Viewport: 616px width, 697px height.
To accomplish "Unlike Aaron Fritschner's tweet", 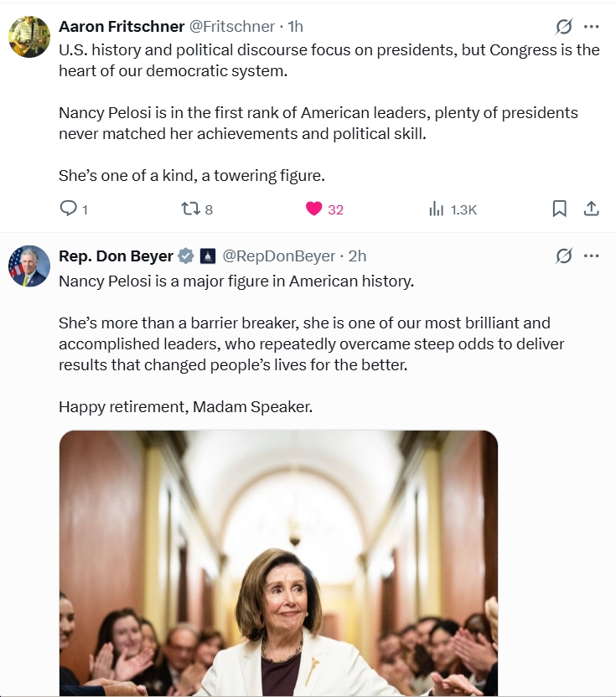I will click(314, 209).
